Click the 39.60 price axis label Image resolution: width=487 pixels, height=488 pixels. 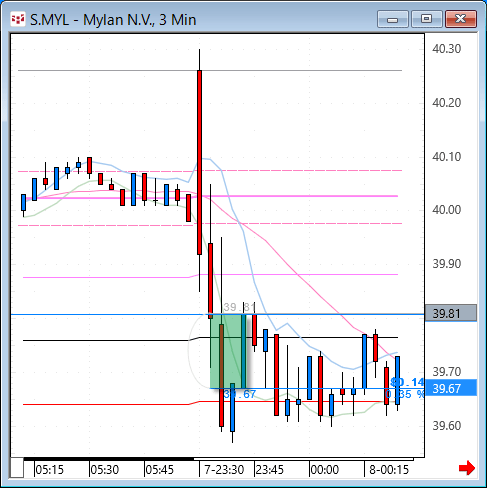coord(447,426)
